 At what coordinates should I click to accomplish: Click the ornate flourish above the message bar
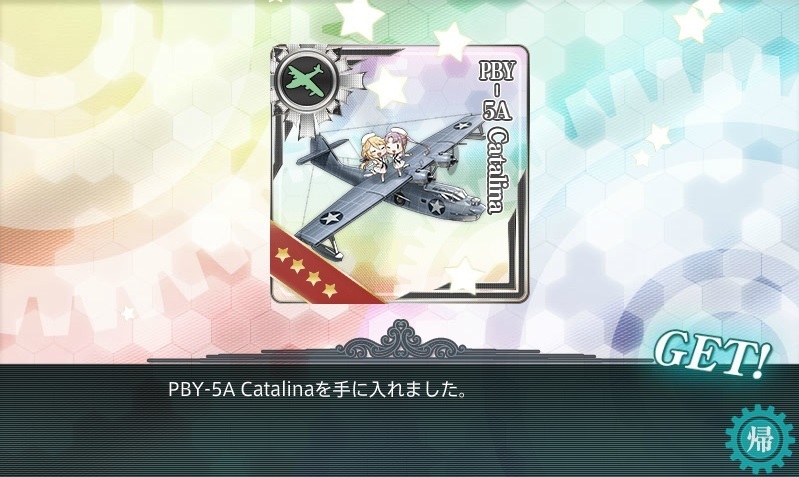(x=400, y=340)
